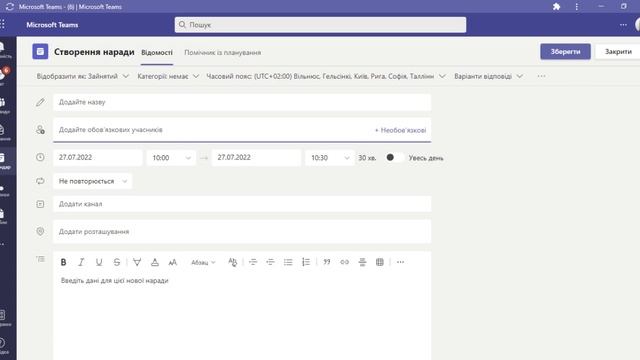Viewport: 640px width, 360px height.
Task: Toggle bold formatting in the editor
Action: click(63, 262)
